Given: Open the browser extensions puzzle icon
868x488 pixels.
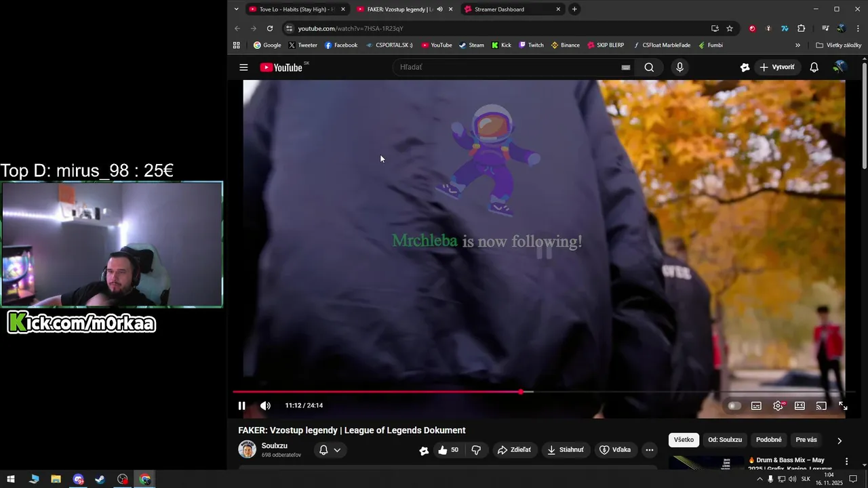Looking at the screenshot, I should tap(801, 28).
